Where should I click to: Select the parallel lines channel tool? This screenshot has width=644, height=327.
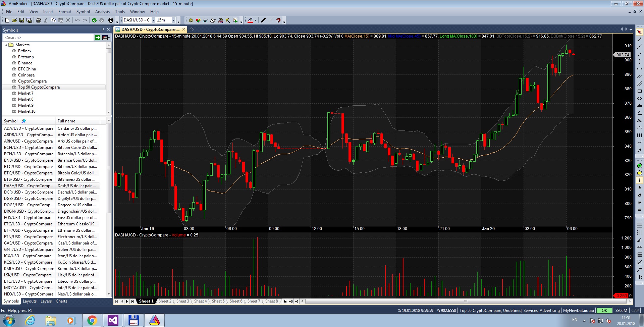point(640,76)
